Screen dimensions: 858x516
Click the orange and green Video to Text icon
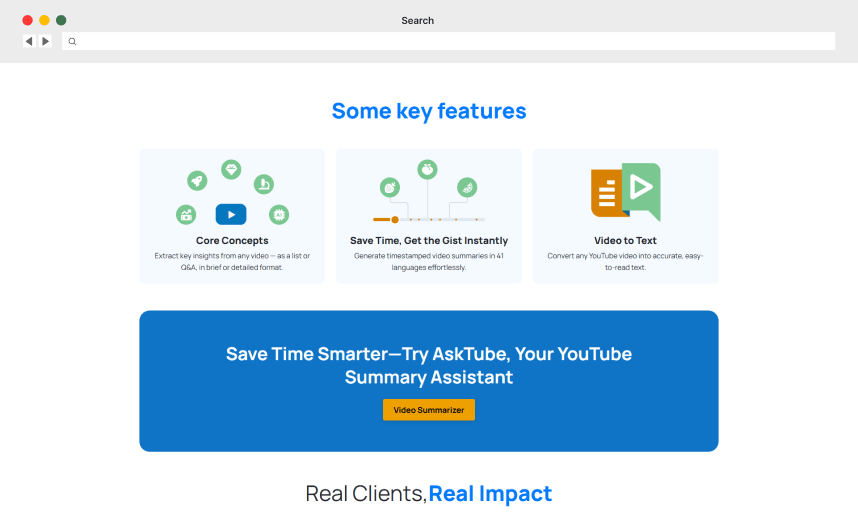pos(625,191)
